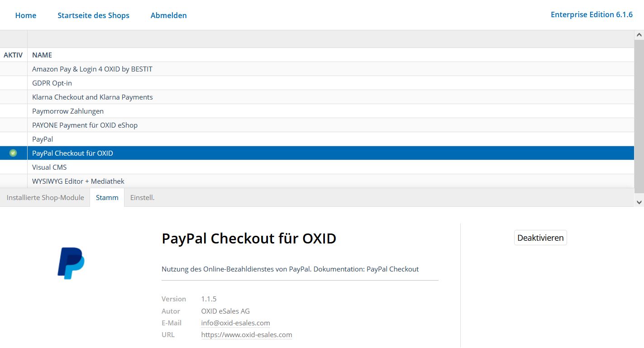Screen dimensions: 644x348
Task: Select Amazon Pay & Login module row
Action: pos(92,69)
